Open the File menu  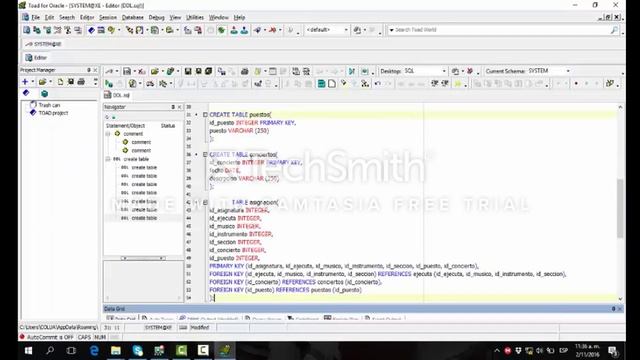coord(36,18)
